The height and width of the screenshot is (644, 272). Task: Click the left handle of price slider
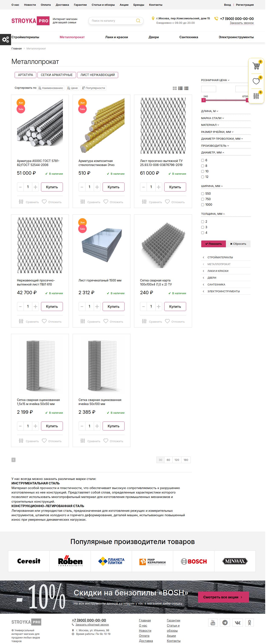click(x=204, y=100)
